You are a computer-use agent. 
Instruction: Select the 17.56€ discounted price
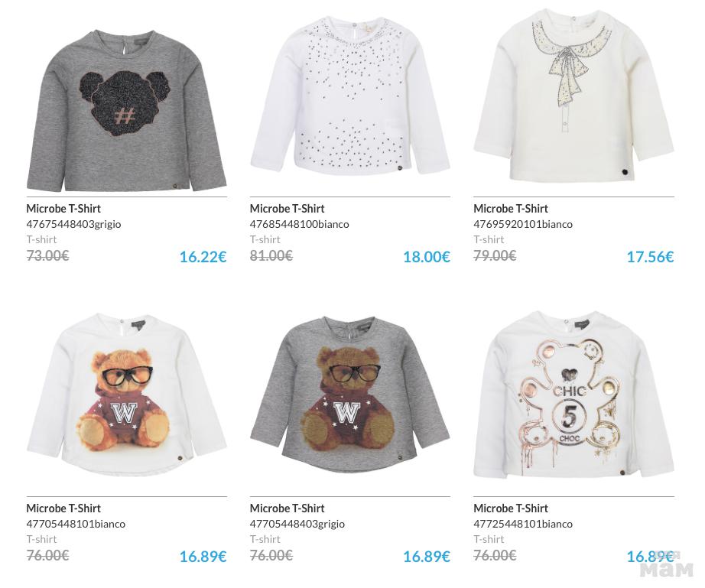(x=649, y=257)
